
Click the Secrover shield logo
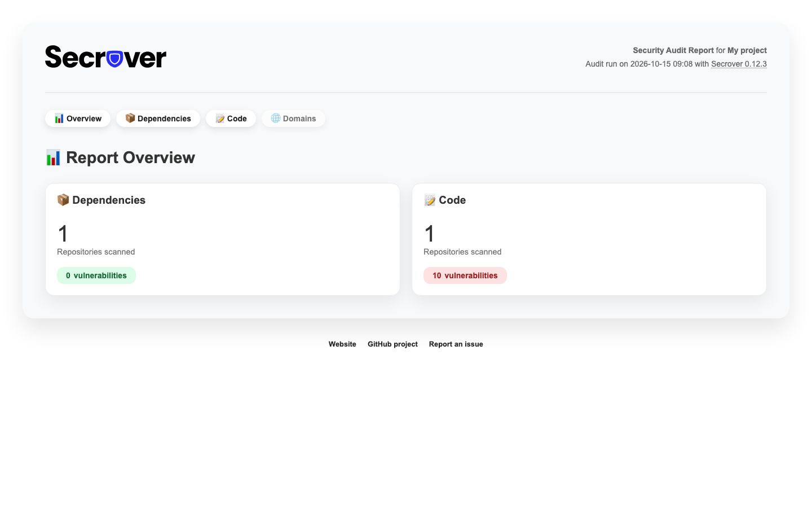pos(105,57)
